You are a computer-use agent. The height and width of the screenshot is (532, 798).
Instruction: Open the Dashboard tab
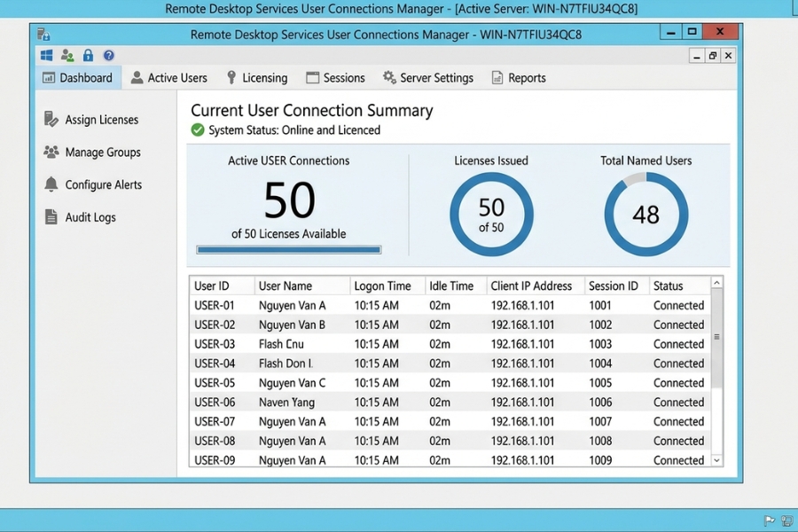pyautogui.click(x=78, y=78)
